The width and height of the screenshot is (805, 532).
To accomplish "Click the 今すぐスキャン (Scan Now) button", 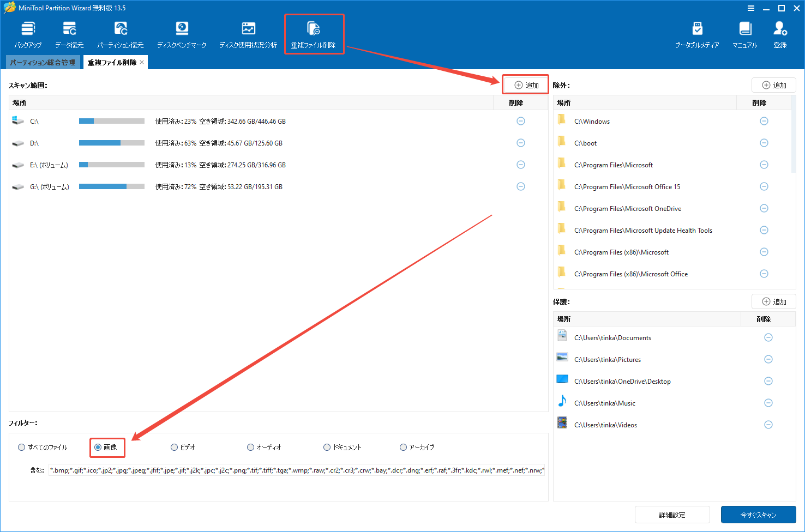I will point(758,514).
